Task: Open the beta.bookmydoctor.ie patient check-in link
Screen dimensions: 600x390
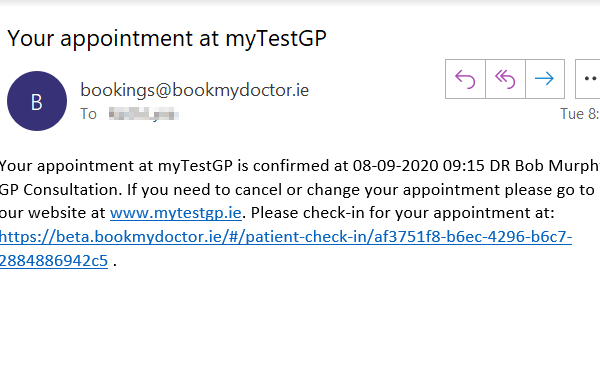Action: tap(286, 237)
